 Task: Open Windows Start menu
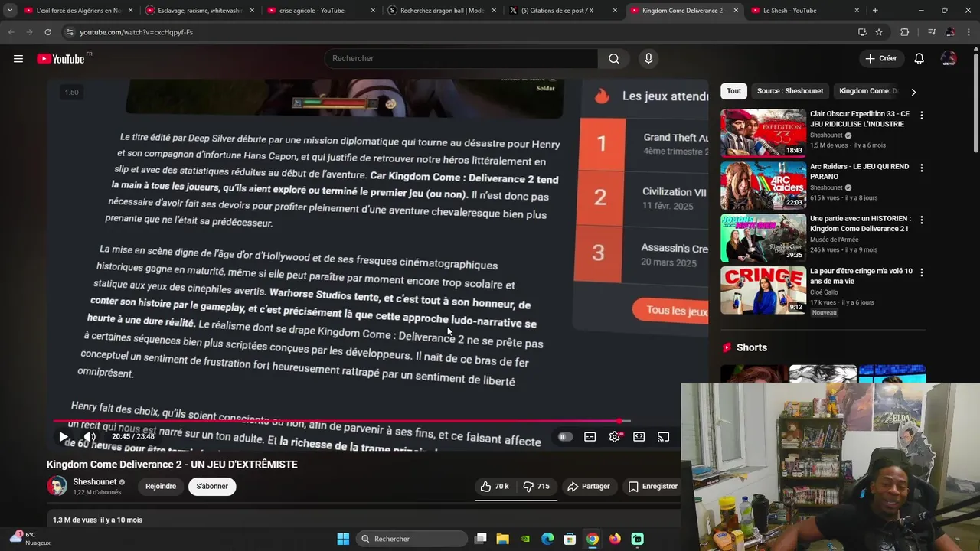tap(343, 539)
